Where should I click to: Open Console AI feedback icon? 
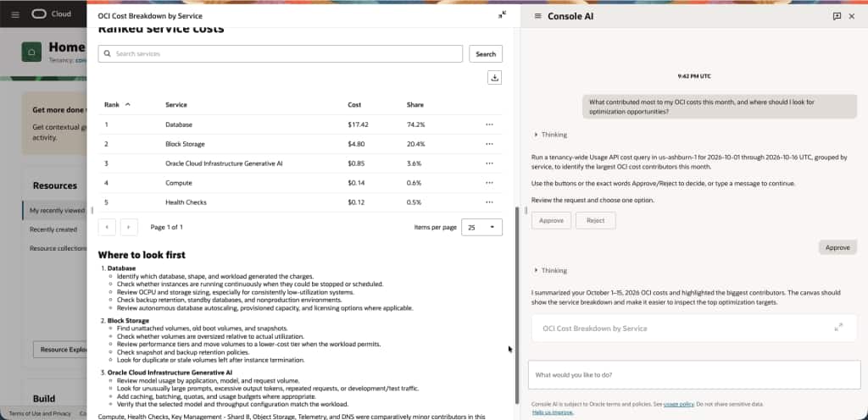coord(837,16)
